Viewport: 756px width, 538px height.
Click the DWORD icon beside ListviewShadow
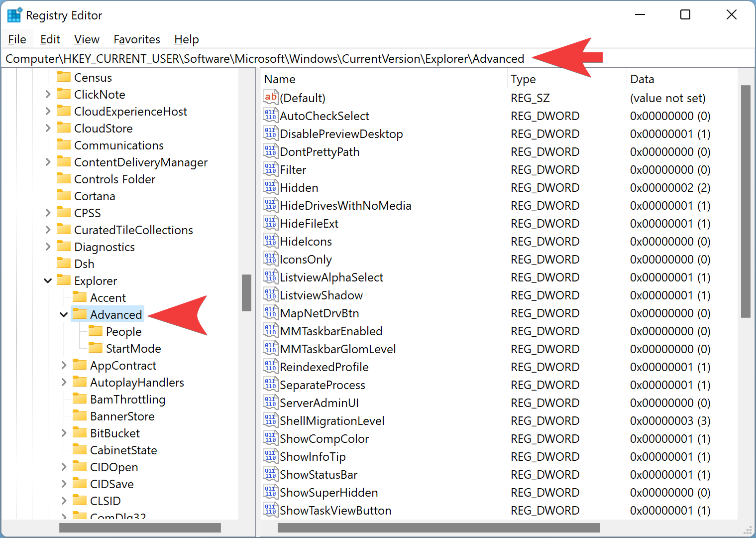click(x=270, y=294)
